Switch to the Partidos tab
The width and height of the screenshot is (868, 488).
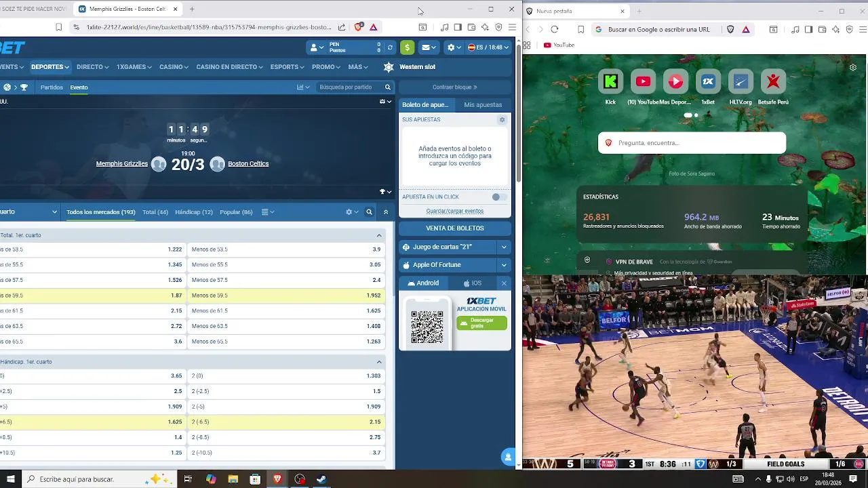tap(52, 87)
